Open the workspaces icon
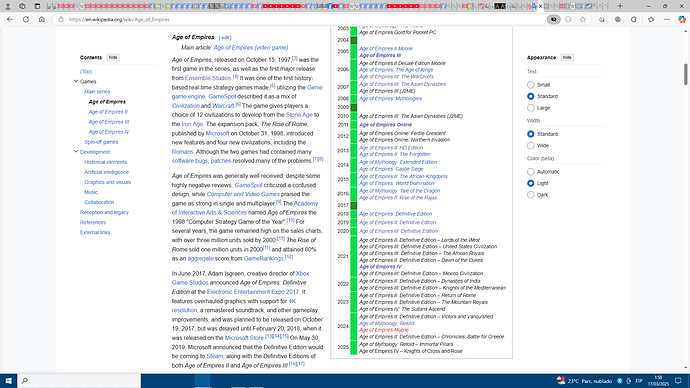 pos(22,6)
